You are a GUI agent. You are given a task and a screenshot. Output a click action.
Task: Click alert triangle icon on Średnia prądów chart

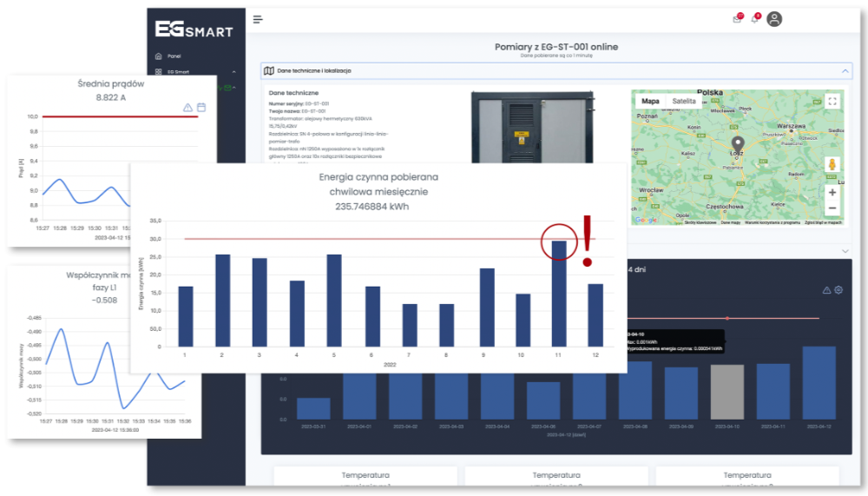click(188, 107)
